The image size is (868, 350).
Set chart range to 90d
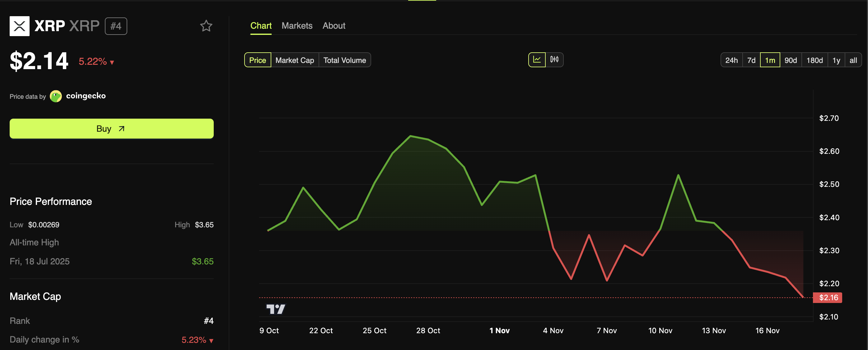(791, 60)
